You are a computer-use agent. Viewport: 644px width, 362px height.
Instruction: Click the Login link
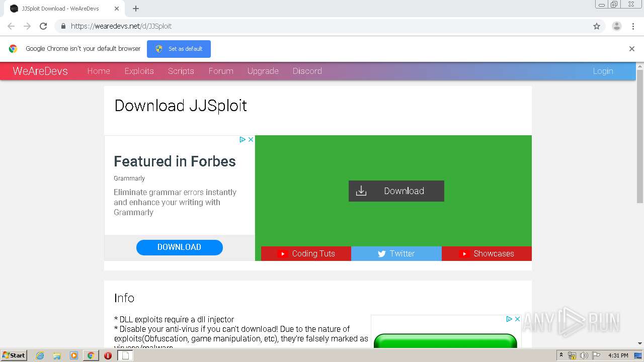pyautogui.click(x=603, y=71)
